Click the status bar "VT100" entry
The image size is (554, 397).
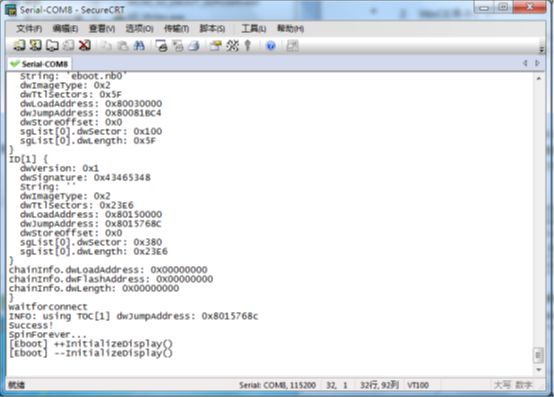tap(418, 385)
